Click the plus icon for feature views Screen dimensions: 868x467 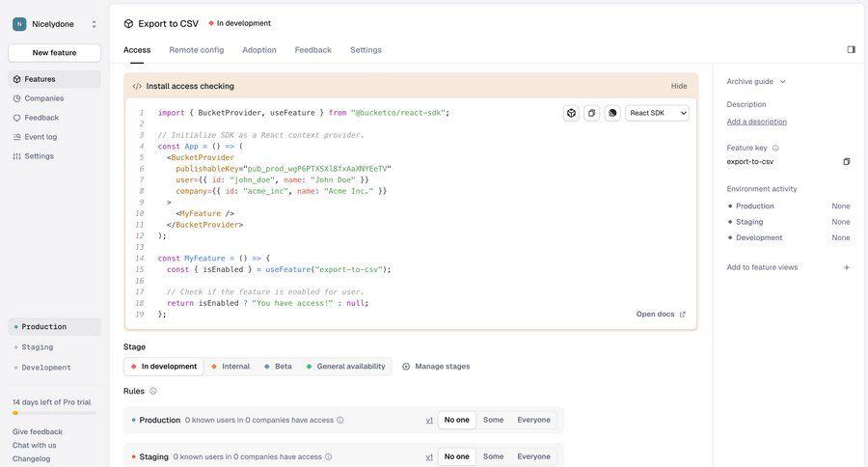click(x=847, y=267)
